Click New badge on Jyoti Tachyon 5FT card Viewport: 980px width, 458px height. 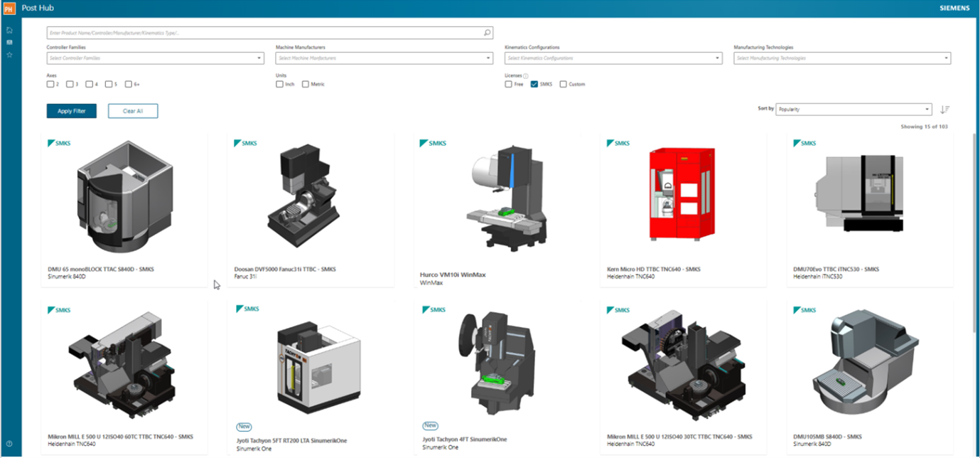[x=244, y=427]
